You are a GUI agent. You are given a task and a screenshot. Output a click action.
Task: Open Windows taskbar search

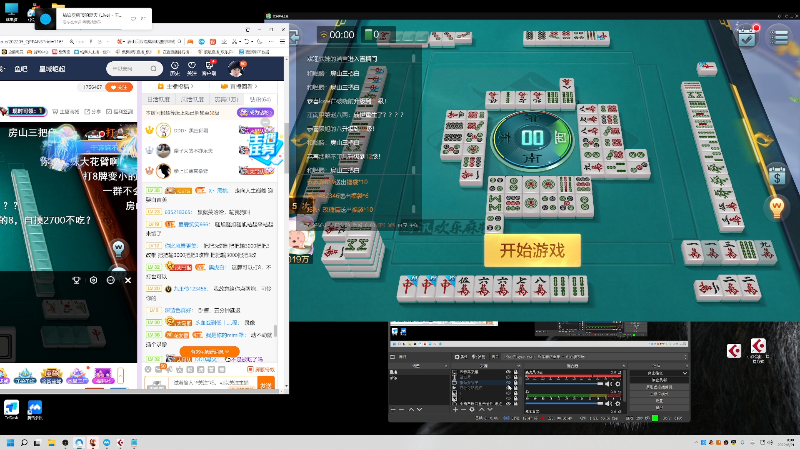(x=24, y=443)
